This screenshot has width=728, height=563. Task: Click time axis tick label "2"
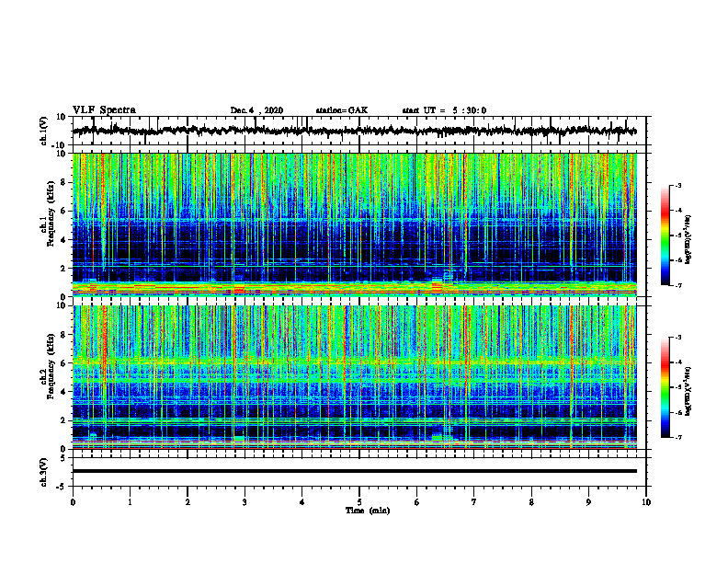pyautogui.click(x=188, y=502)
